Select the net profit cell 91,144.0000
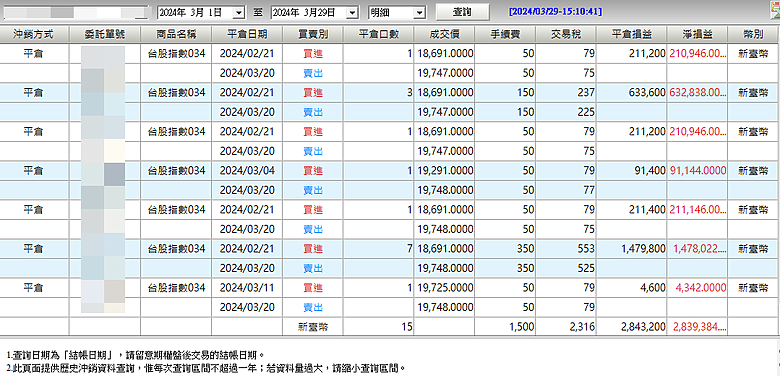This screenshot has height=376, width=780. [x=697, y=171]
